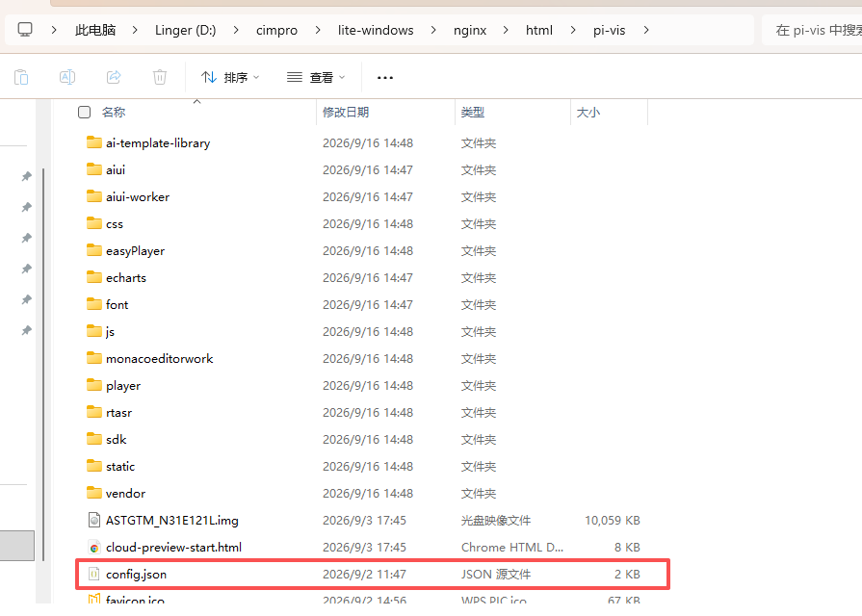Click the computer icon in the address bar
Image resolution: width=862 pixels, height=616 pixels.
click(x=25, y=30)
